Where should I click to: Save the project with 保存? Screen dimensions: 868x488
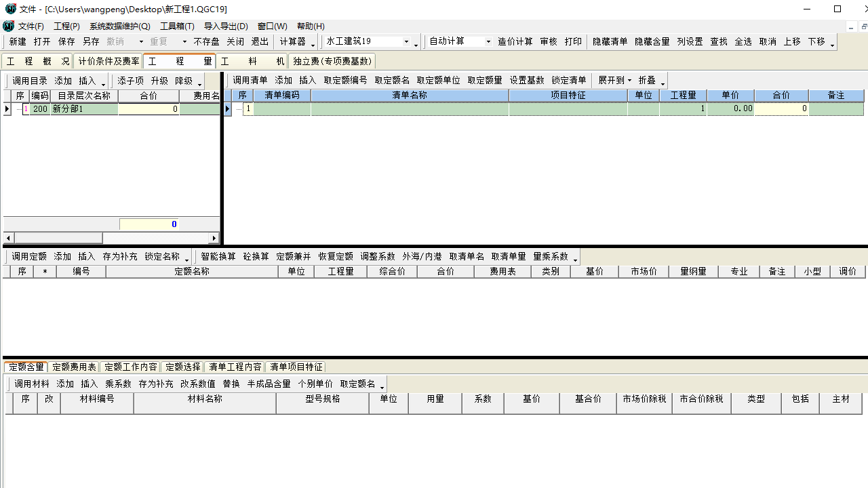tap(66, 42)
